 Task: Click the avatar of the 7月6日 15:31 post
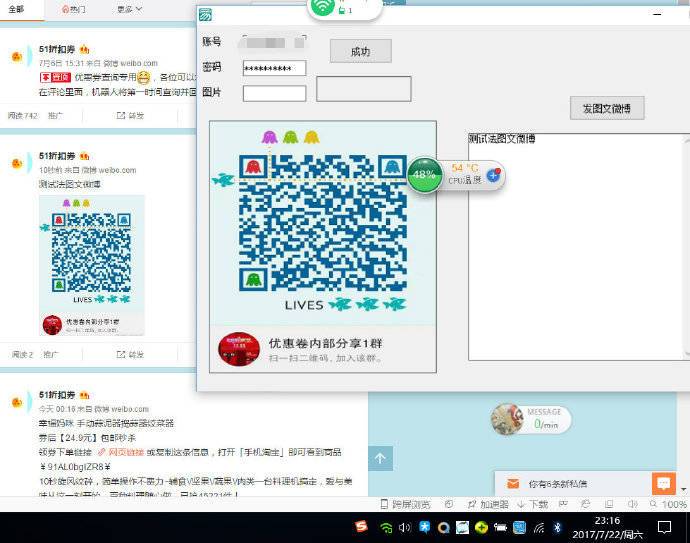(x=17, y=56)
